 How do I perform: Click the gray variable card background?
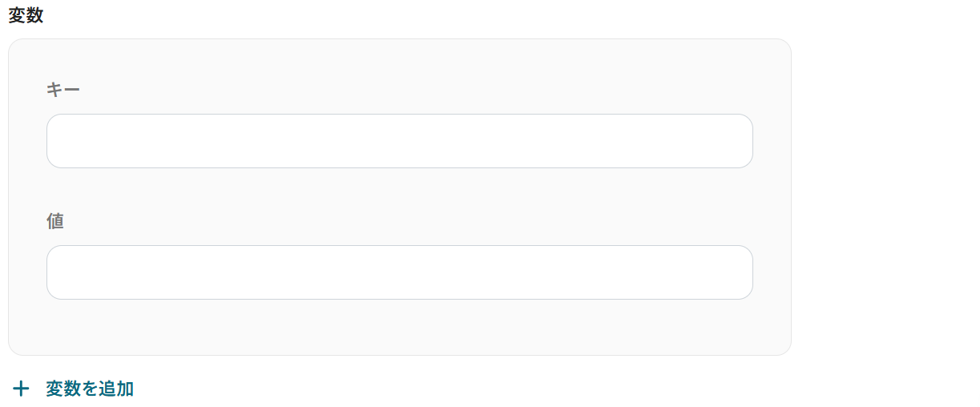click(x=400, y=328)
